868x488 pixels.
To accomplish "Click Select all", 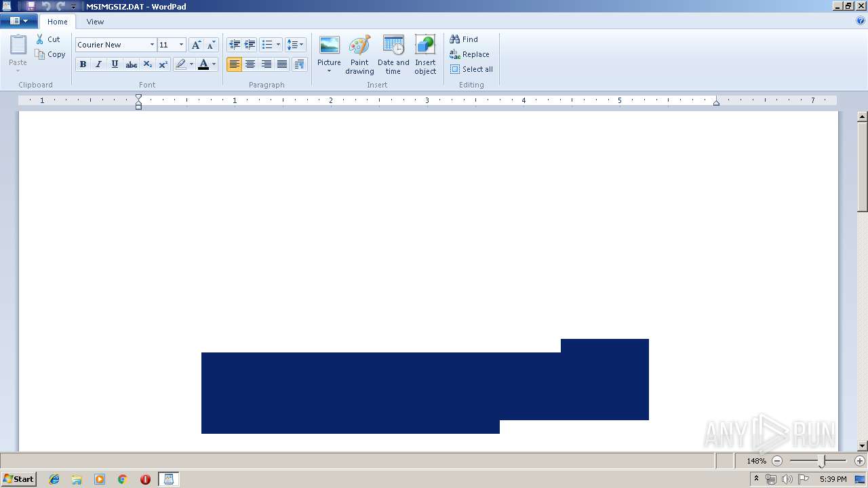I will point(471,69).
